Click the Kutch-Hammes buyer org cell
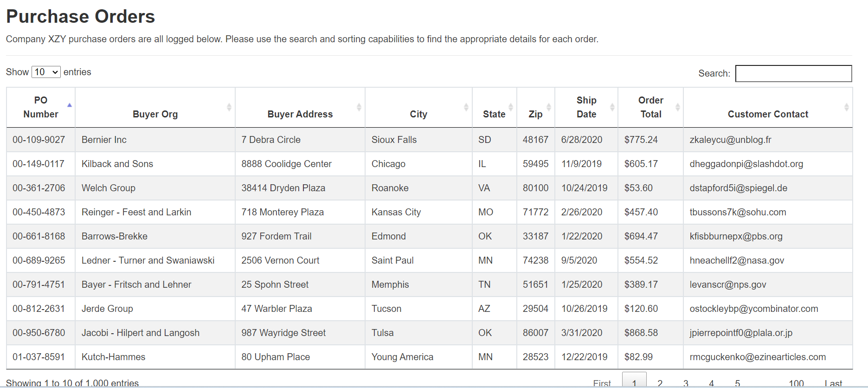The height and width of the screenshot is (388, 868). pyautogui.click(x=113, y=357)
